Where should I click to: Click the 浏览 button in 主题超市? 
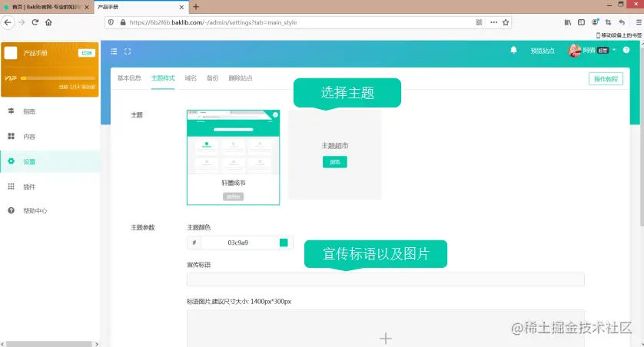(335, 162)
